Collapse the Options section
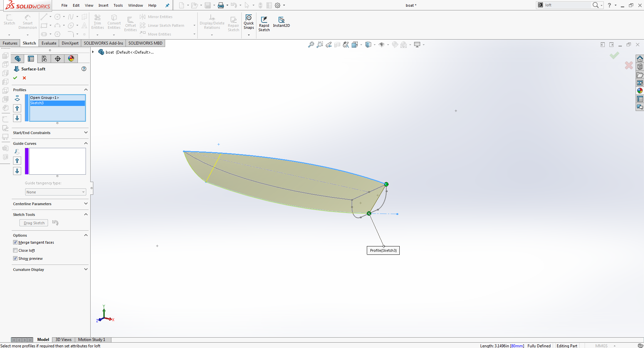 click(x=86, y=235)
